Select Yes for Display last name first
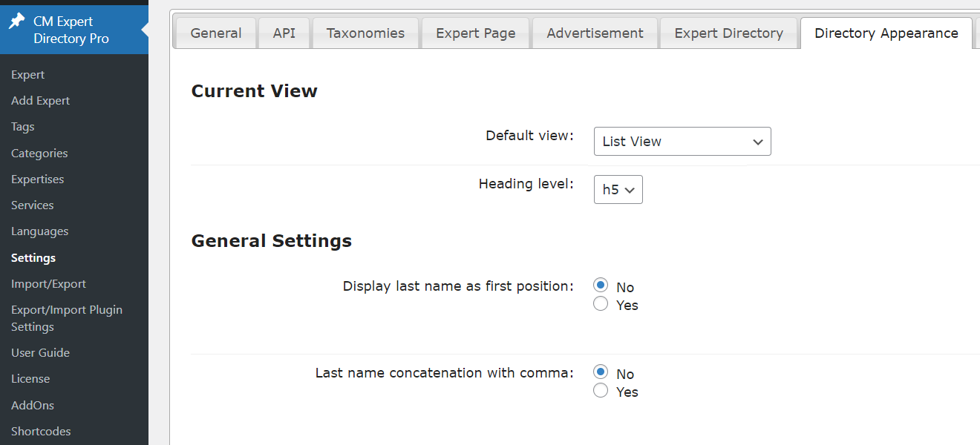 [x=601, y=304]
